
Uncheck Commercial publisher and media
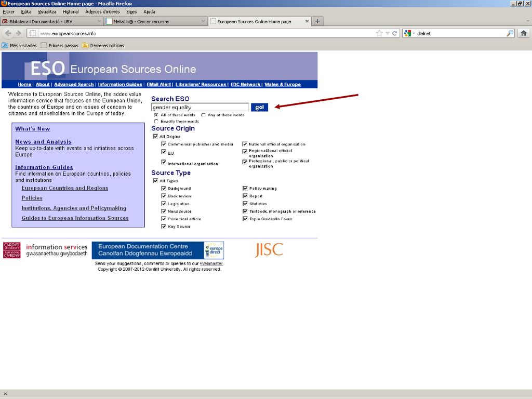tap(164, 144)
